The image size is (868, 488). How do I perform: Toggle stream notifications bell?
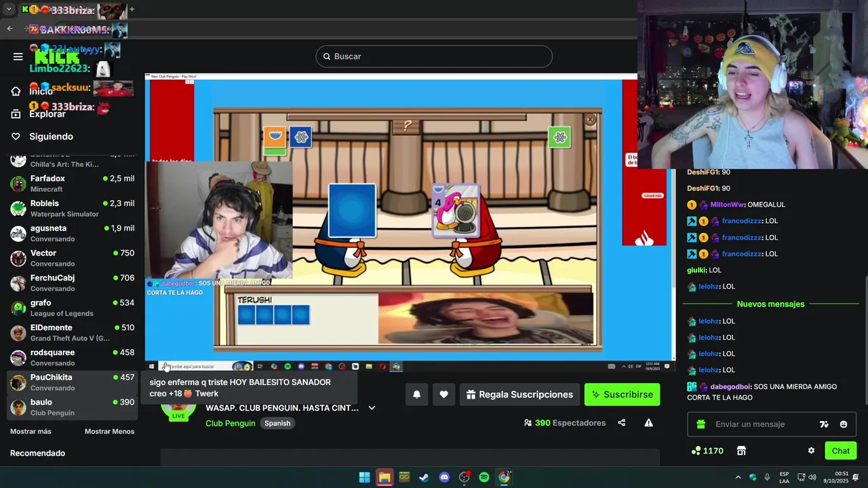point(416,394)
